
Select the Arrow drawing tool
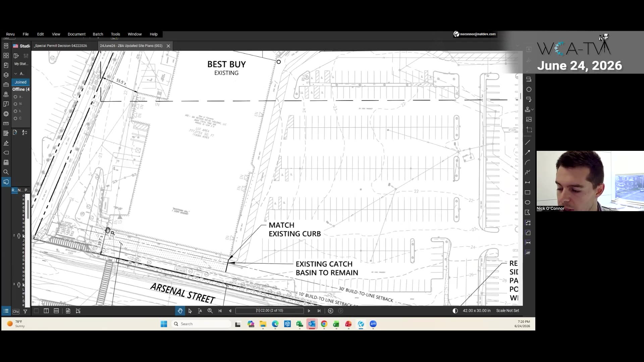pyautogui.click(x=528, y=153)
